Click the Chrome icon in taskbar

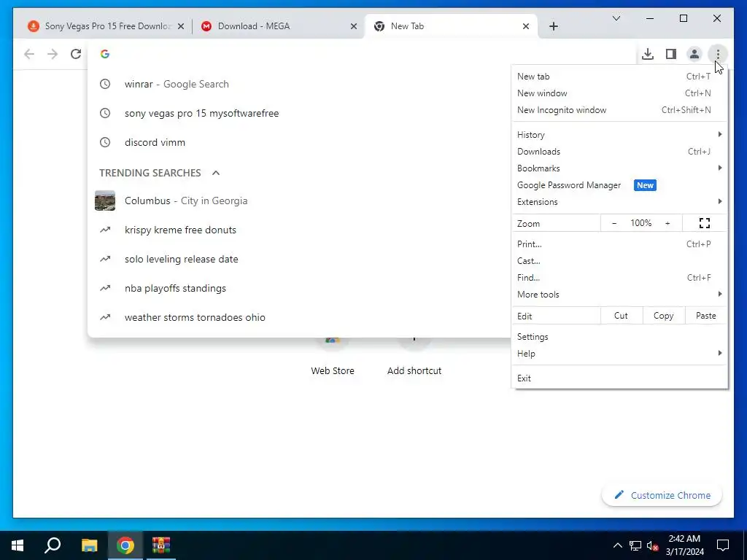(x=125, y=545)
